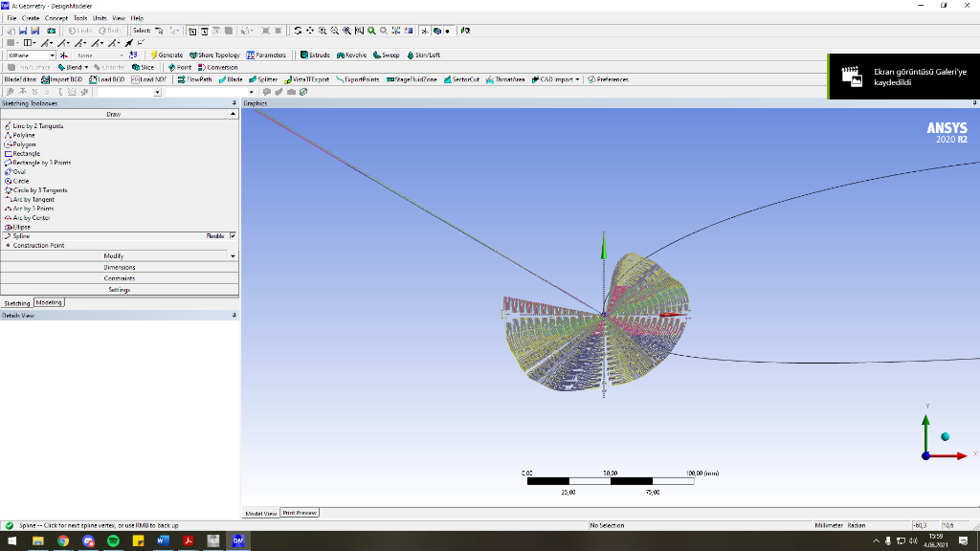The image size is (980, 551).
Task: Select the Revolve tool
Action: (x=354, y=55)
